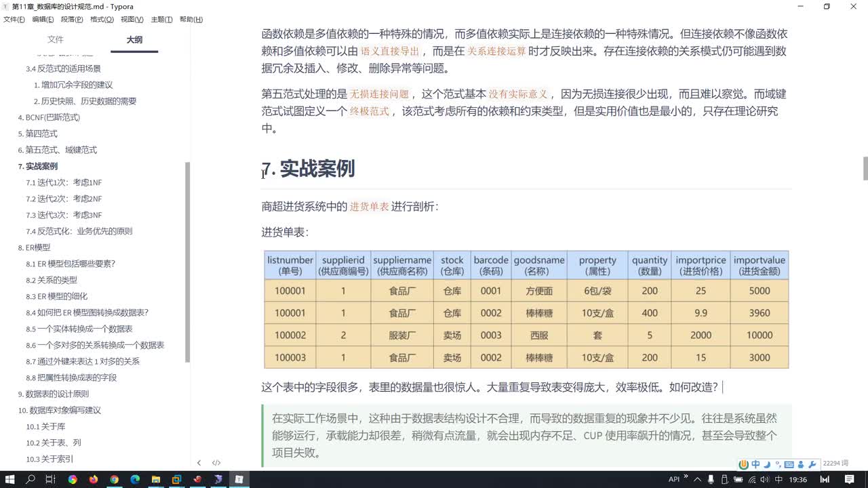Open the Windows Start menu
Viewport: 868px width, 488px height.
[10, 479]
